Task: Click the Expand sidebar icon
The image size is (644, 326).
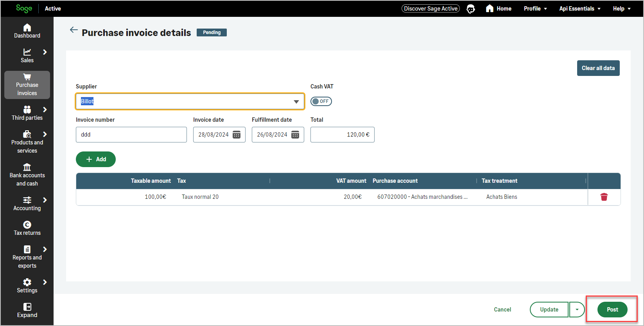Action: pyautogui.click(x=27, y=307)
